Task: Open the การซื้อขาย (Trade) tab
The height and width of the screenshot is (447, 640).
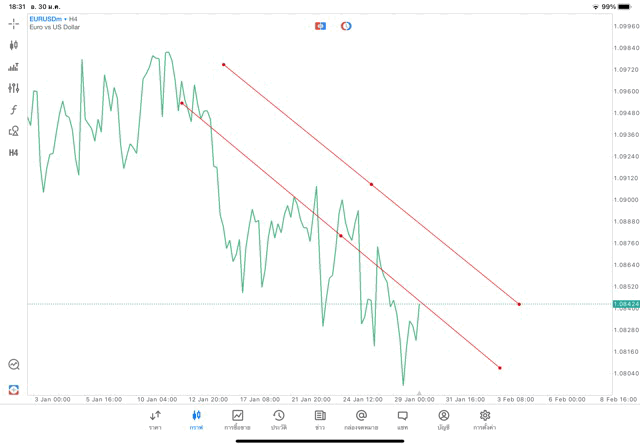Action: tap(238, 419)
